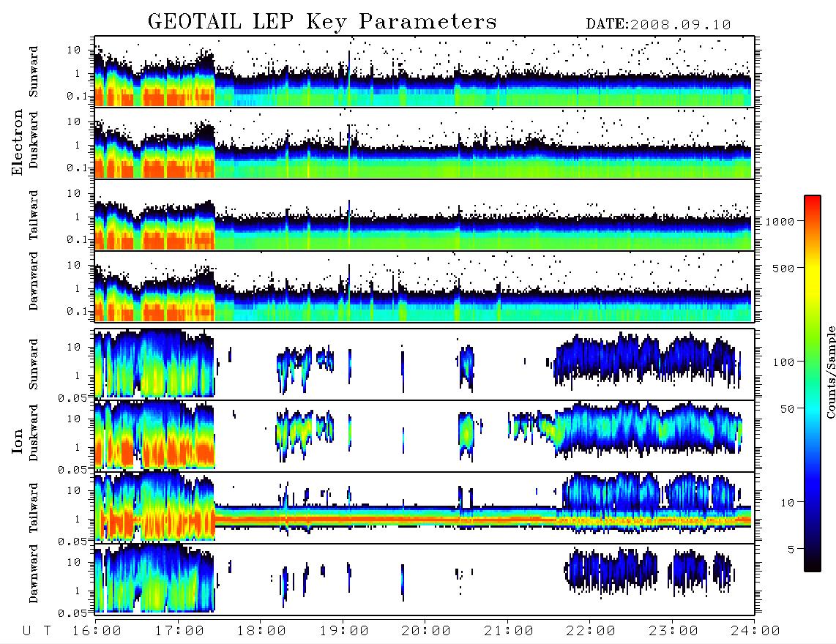Select the "21:00" time tick label
This screenshot has height=644, width=836.
click(x=509, y=632)
